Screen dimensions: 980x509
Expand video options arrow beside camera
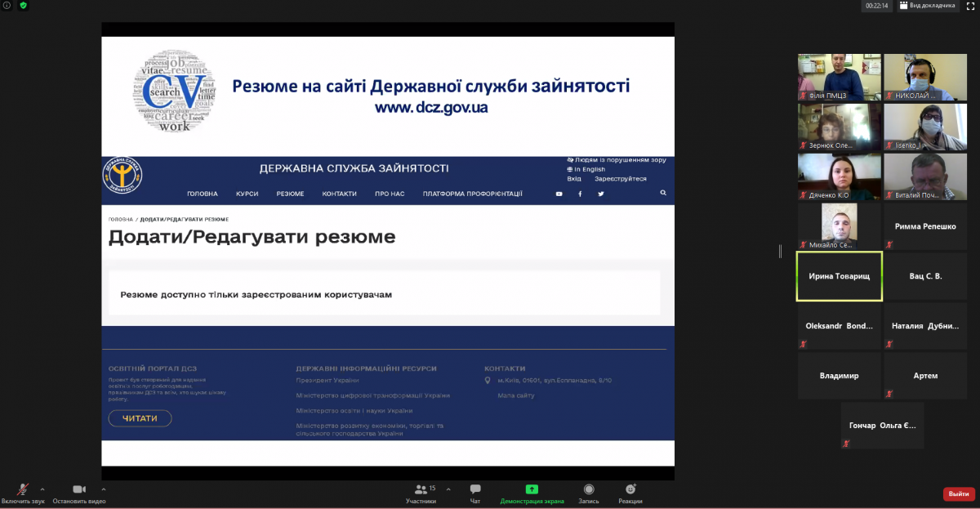point(104,489)
